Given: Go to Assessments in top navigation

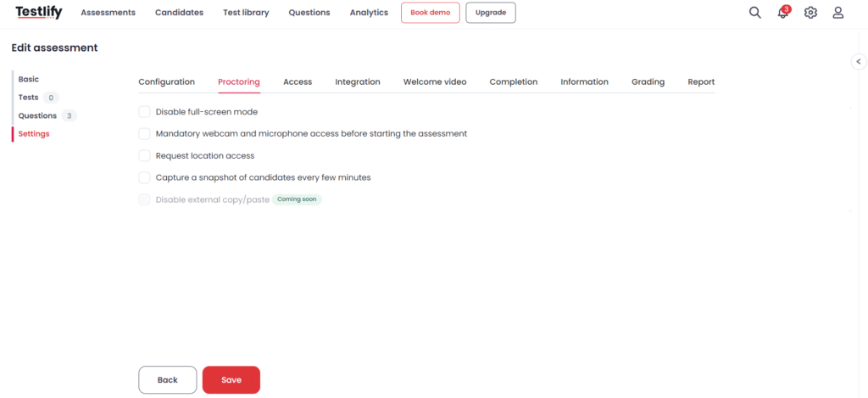Looking at the screenshot, I should click(x=108, y=13).
